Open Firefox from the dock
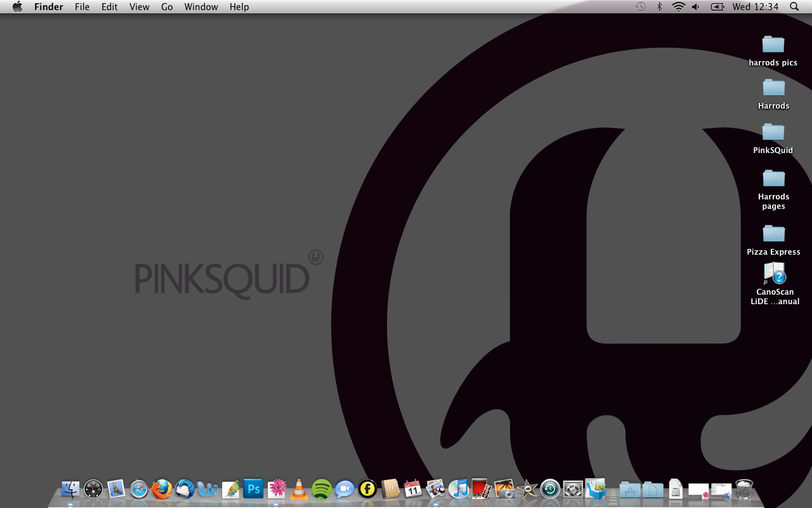The width and height of the screenshot is (812, 508). [162, 489]
